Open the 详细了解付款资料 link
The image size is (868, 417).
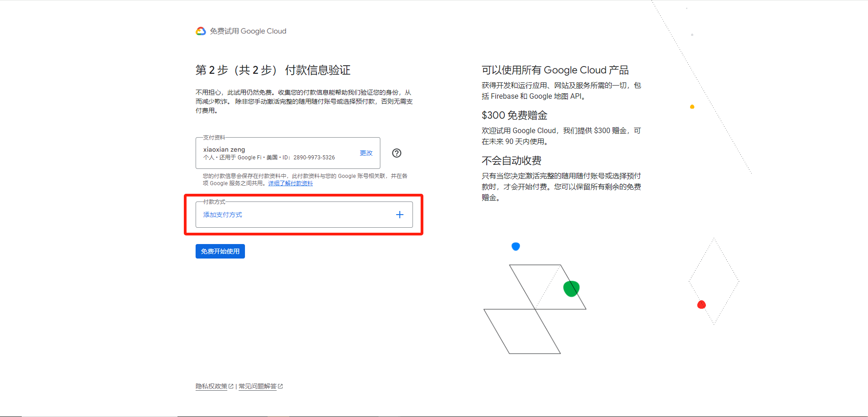(x=291, y=183)
